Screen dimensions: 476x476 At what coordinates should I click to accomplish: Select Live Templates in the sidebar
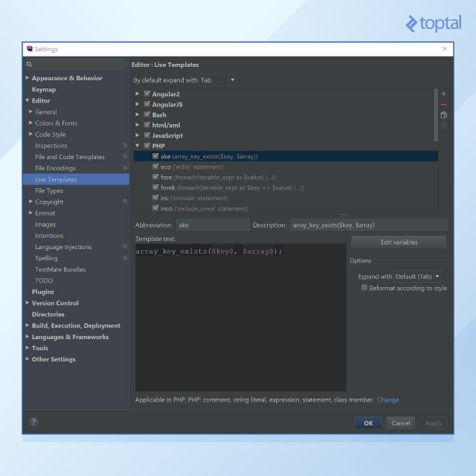76,179
